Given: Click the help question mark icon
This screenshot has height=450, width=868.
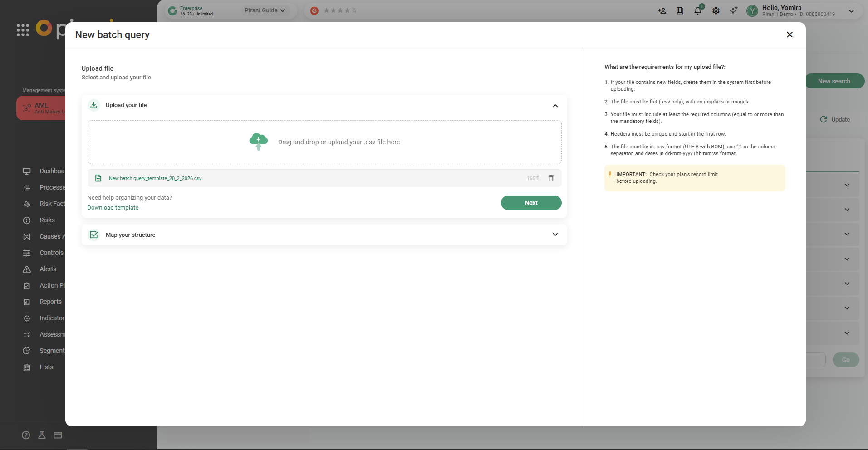Looking at the screenshot, I should tap(26, 435).
